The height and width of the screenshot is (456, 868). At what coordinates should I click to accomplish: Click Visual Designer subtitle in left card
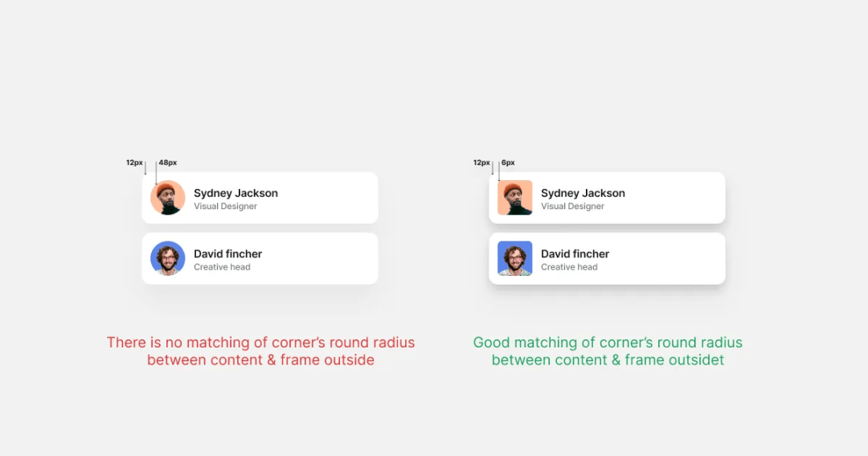tap(225, 206)
